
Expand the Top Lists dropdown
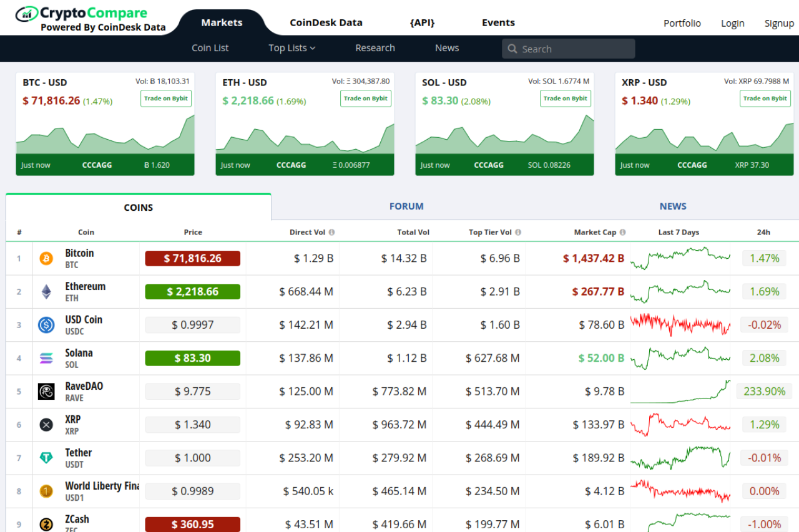point(292,48)
